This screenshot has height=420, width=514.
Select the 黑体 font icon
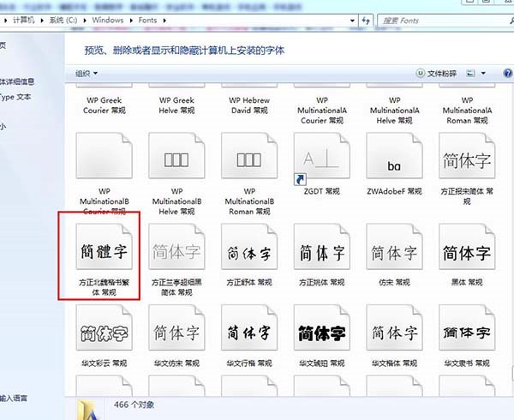pos(466,251)
